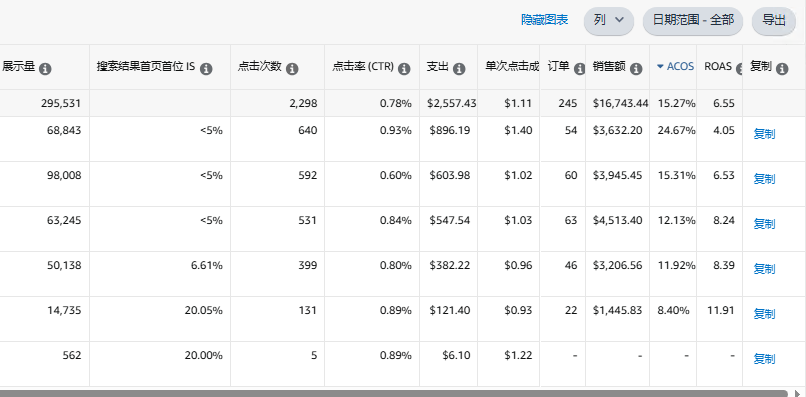Click info icon next to 订单
The width and height of the screenshot is (806, 397).
[x=579, y=69]
